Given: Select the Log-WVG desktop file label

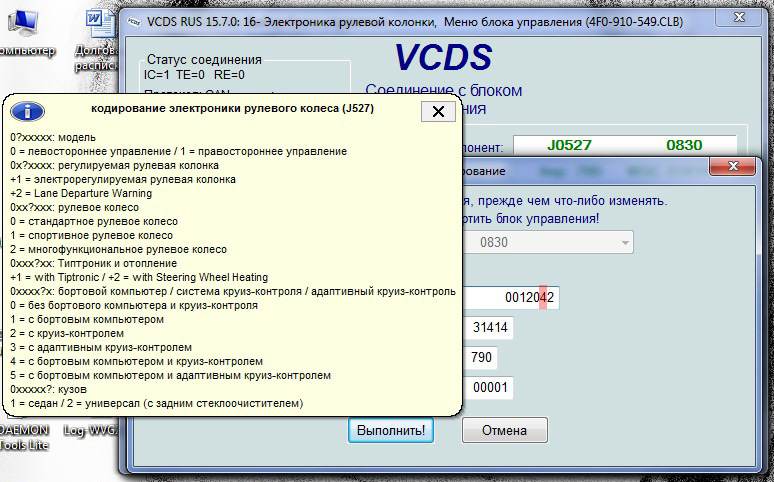Looking at the screenshot, I should (91, 430).
